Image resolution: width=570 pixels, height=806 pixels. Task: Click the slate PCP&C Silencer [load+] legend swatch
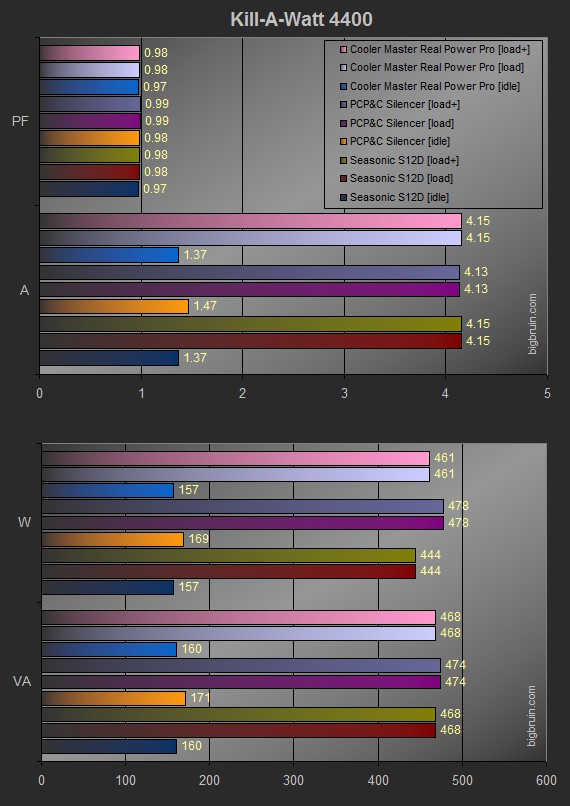coord(343,105)
